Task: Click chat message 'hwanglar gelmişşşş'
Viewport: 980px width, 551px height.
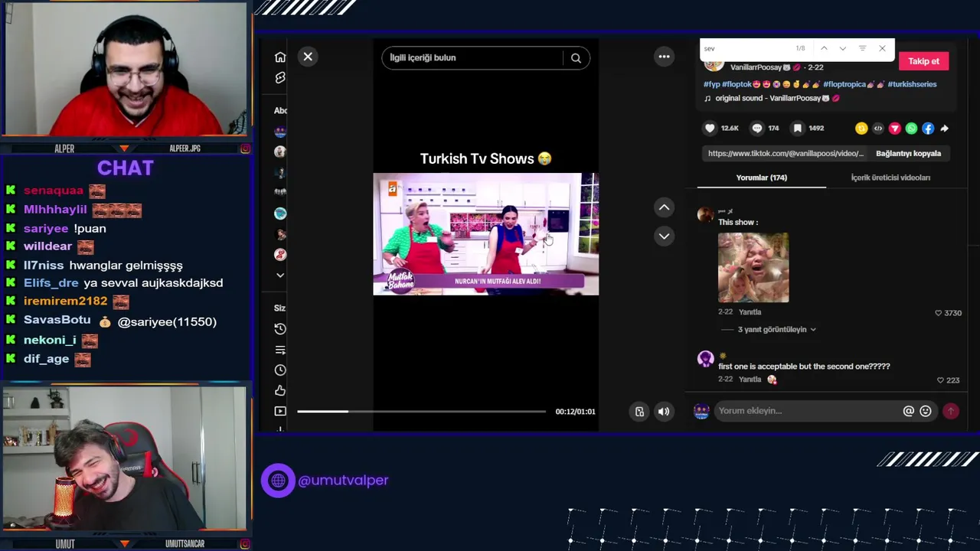Action: click(x=126, y=266)
